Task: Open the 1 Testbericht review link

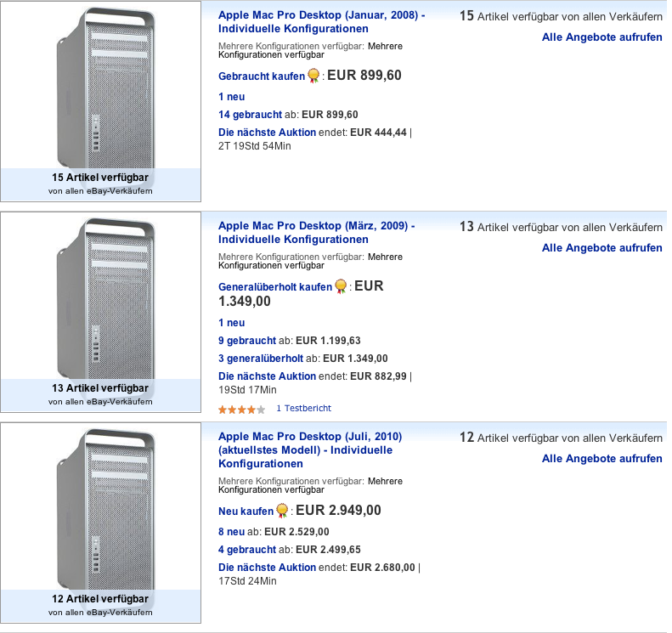Action: point(304,409)
